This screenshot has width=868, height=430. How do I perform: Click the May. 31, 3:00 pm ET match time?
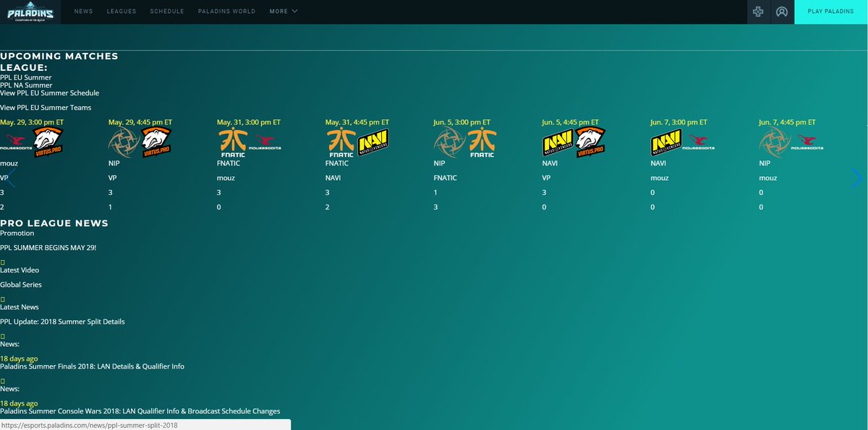249,122
